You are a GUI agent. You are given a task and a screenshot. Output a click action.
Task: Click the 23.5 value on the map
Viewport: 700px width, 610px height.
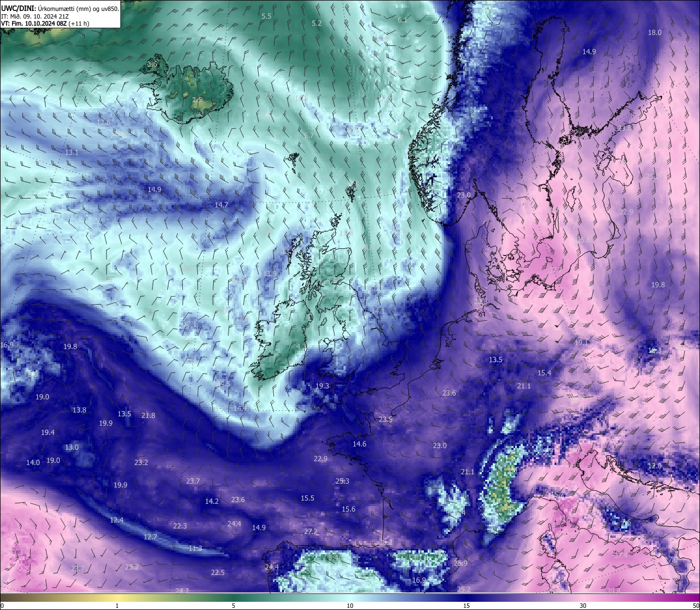point(386,419)
